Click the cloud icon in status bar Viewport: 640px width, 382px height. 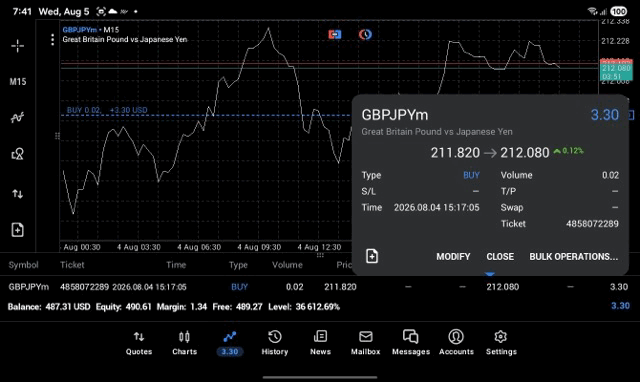[x=113, y=11]
